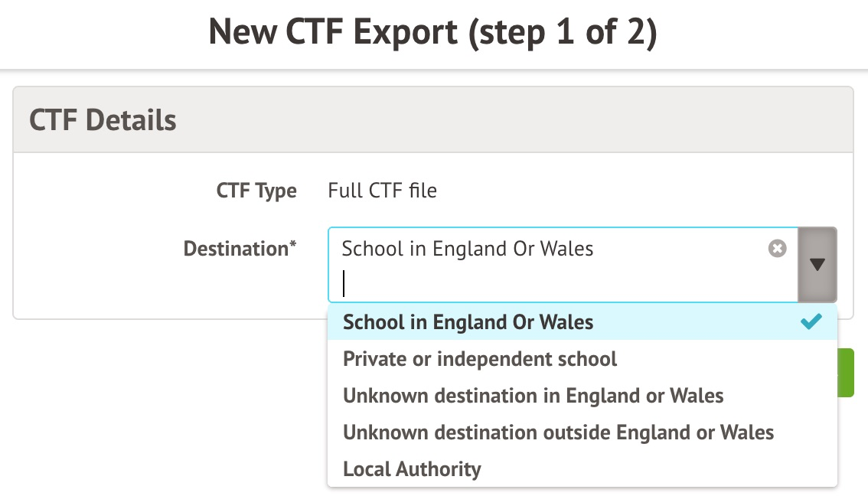The height and width of the screenshot is (496, 868).
Task: Click the tick beside School in England Or Wales
Action: (811, 322)
